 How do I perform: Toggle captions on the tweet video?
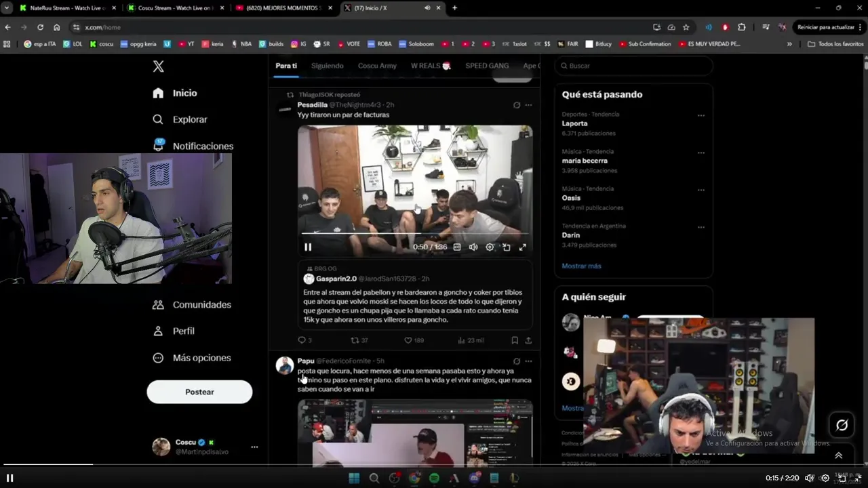pyautogui.click(x=457, y=247)
